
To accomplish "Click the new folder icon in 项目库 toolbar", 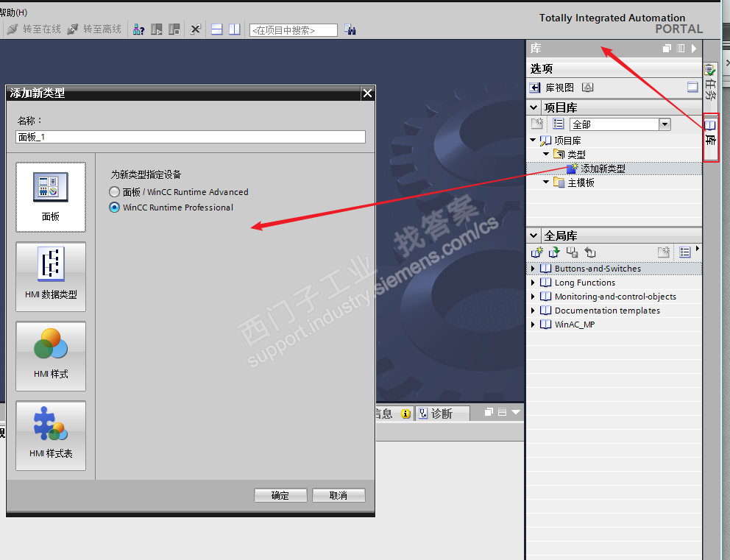I will pyautogui.click(x=537, y=124).
